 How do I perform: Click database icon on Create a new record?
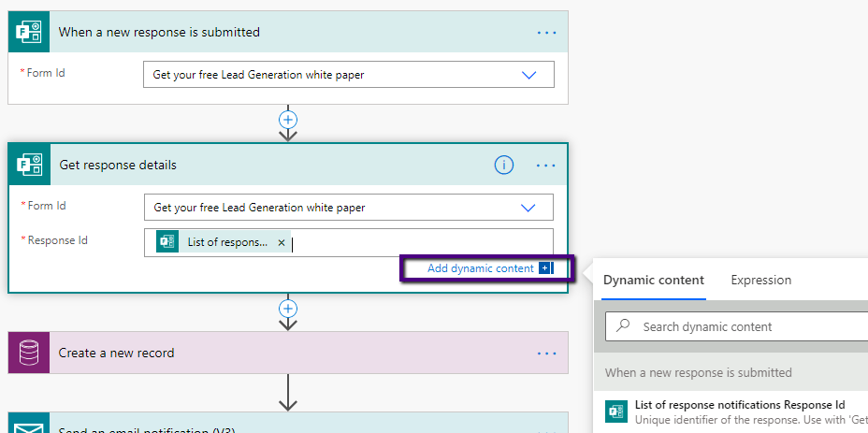click(28, 353)
